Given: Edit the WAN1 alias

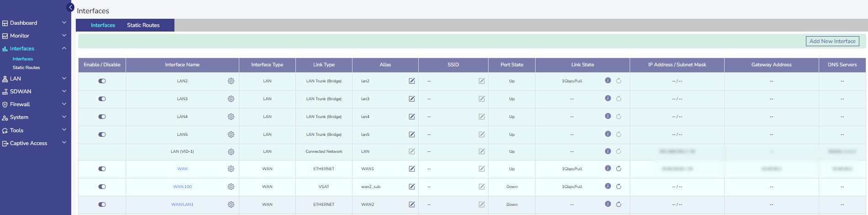Looking at the screenshot, I should click(x=412, y=169).
